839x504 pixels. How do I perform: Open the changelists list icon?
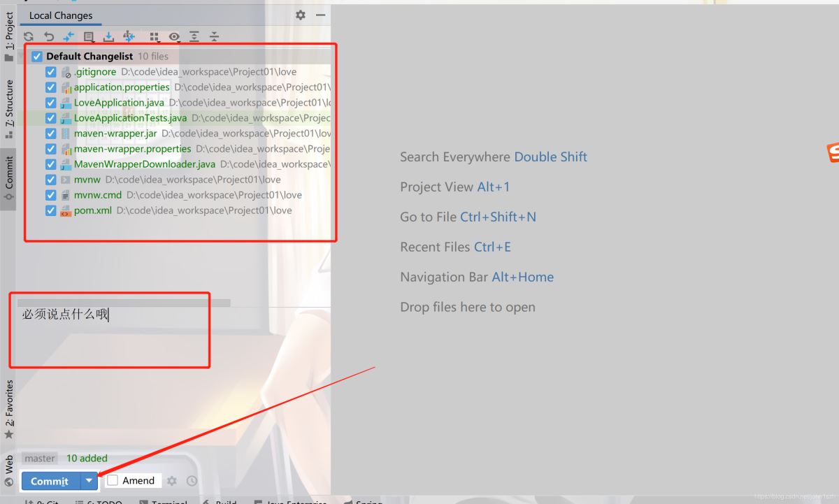click(89, 36)
